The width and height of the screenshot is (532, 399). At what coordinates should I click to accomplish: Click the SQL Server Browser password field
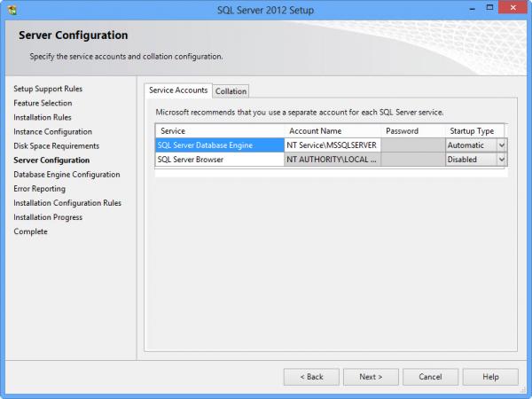coord(413,160)
